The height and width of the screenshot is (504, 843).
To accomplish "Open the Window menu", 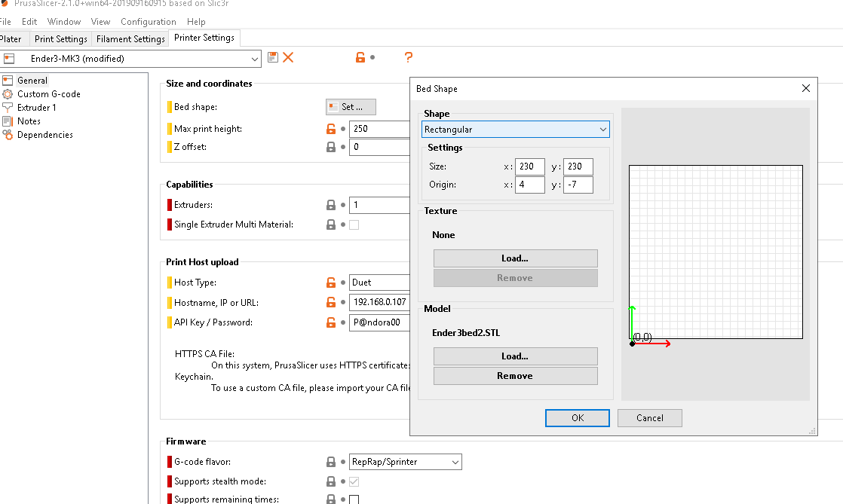I will click(64, 22).
